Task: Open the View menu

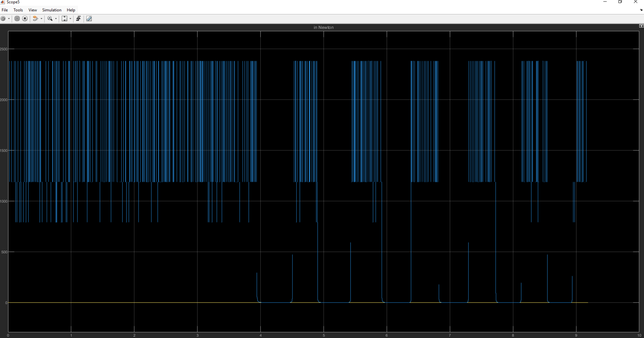Action: (x=33, y=10)
